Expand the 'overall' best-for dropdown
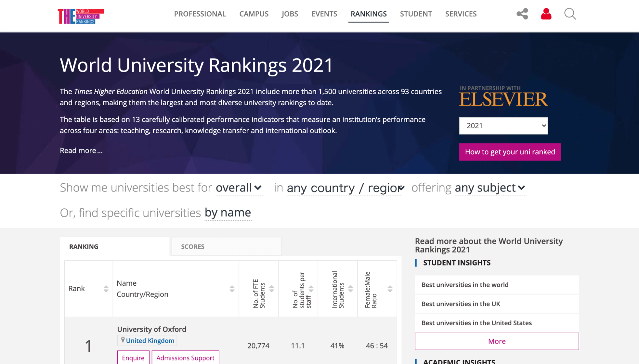 point(239,188)
